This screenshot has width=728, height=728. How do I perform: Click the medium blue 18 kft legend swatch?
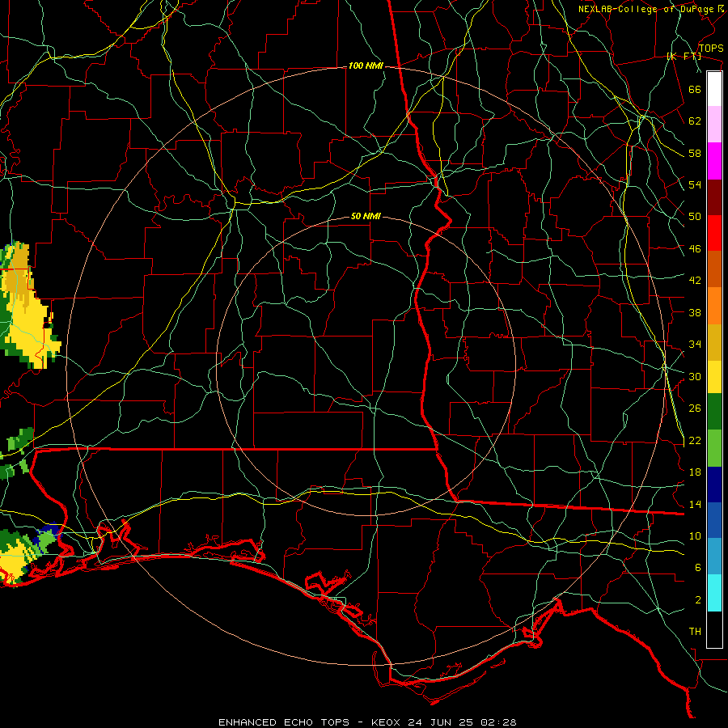pyautogui.click(x=714, y=520)
